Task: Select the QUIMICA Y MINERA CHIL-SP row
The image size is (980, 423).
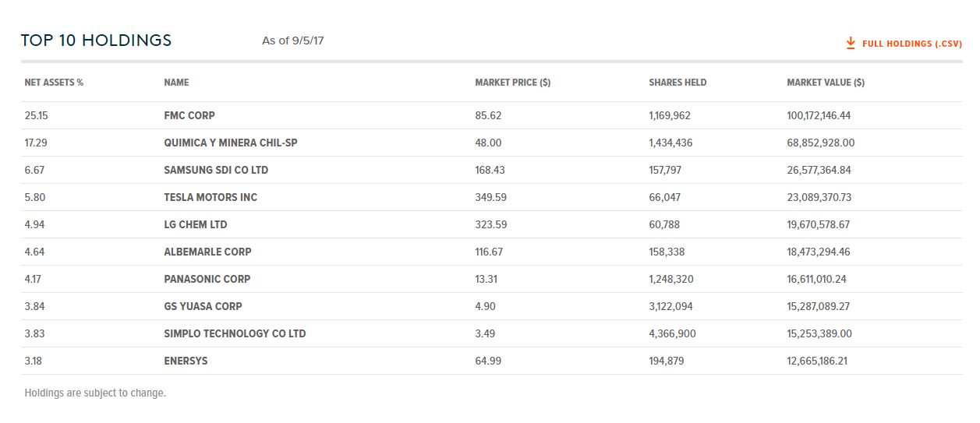Action: coord(231,143)
